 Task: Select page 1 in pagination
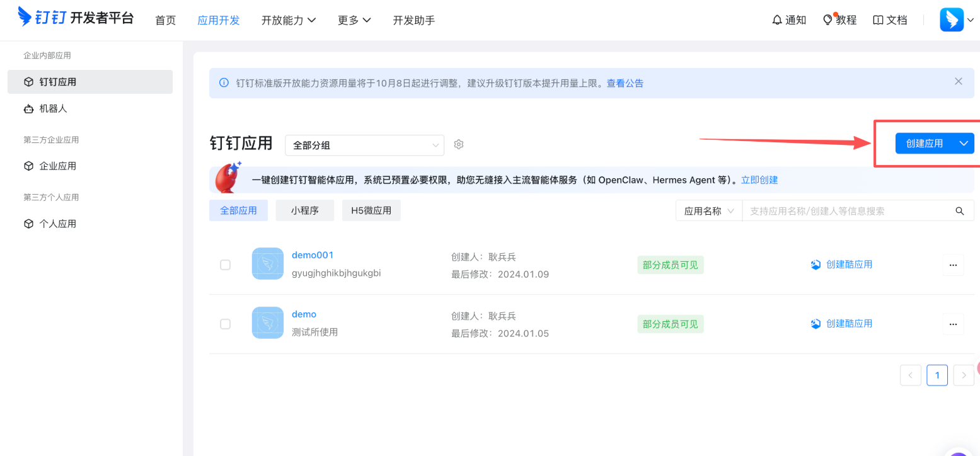[937, 375]
